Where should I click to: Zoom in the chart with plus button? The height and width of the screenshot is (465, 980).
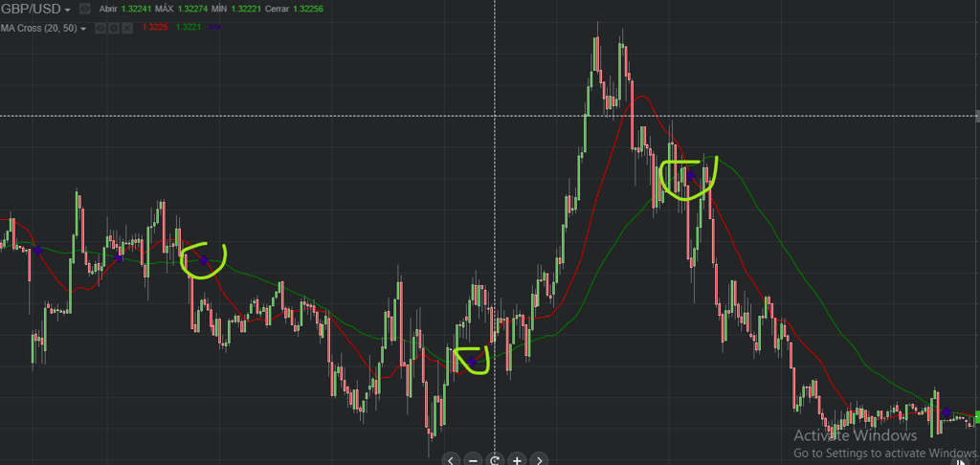(516, 460)
